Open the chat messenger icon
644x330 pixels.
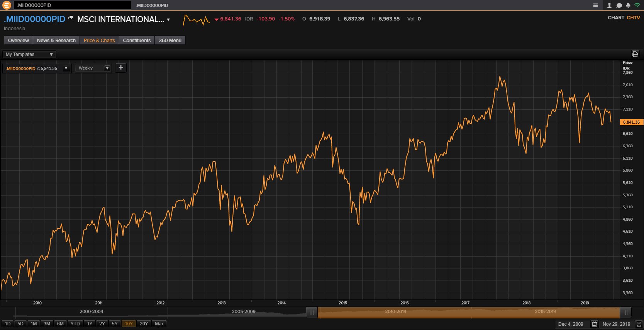click(619, 5)
